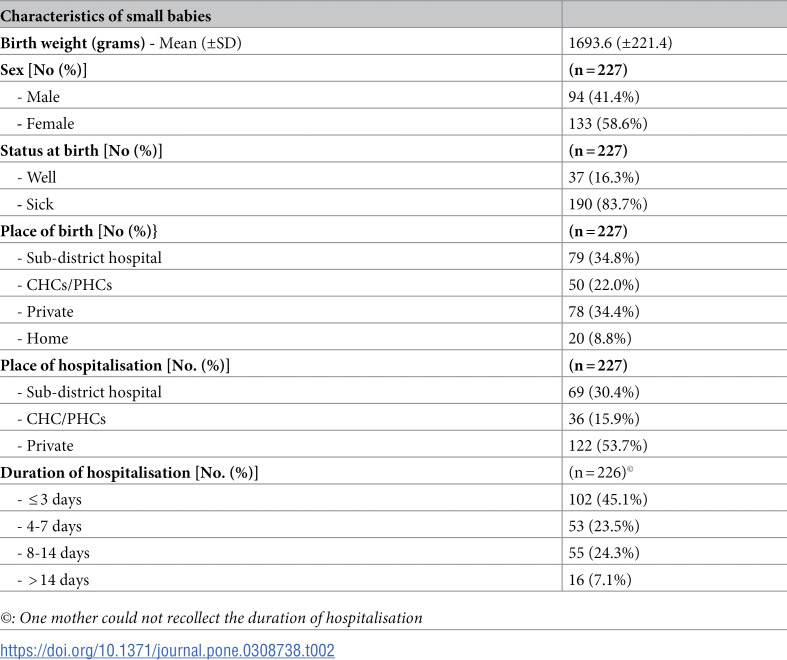Select the 'Sex [No (%)]' row heading
This screenshot has height=660, width=787.
pyautogui.click(x=44, y=70)
